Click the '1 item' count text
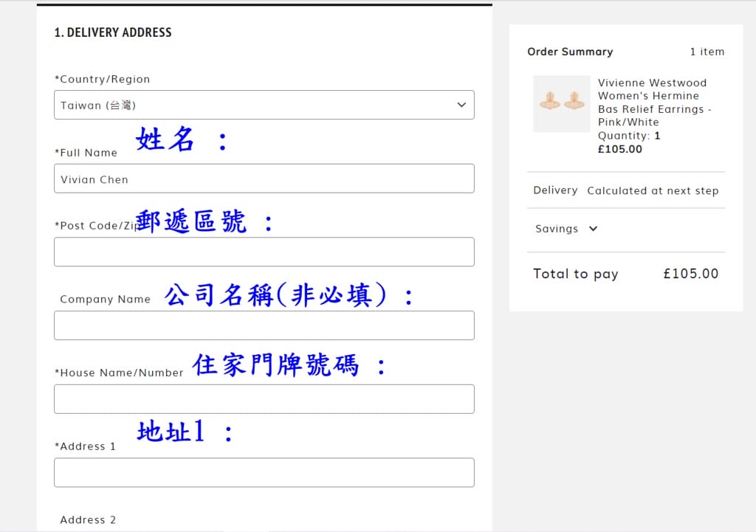Screen dimensions: 756x532 pyautogui.click(x=707, y=52)
